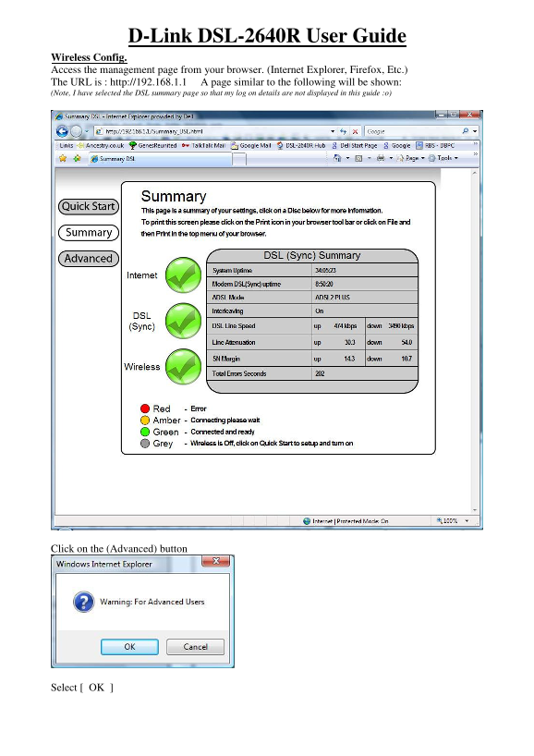
Task: Click the Advanced navigation button
Action: [x=89, y=259]
